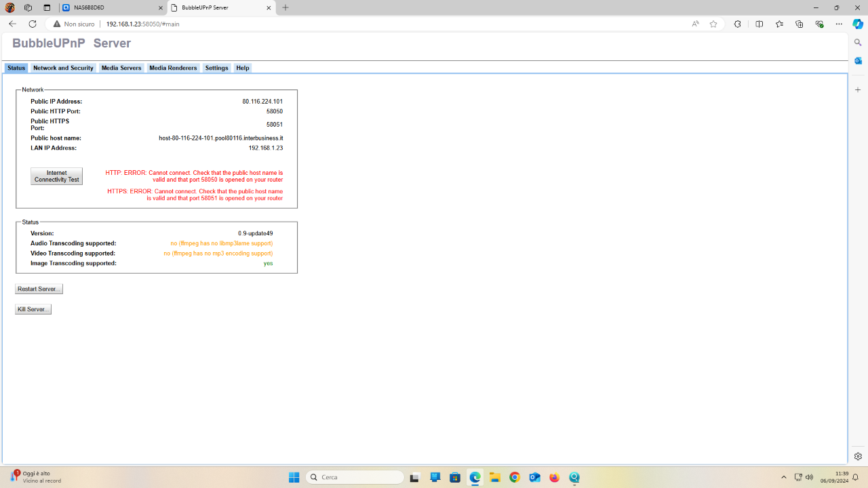868x488 pixels.
Task: Click the address bar URL
Action: (142, 24)
